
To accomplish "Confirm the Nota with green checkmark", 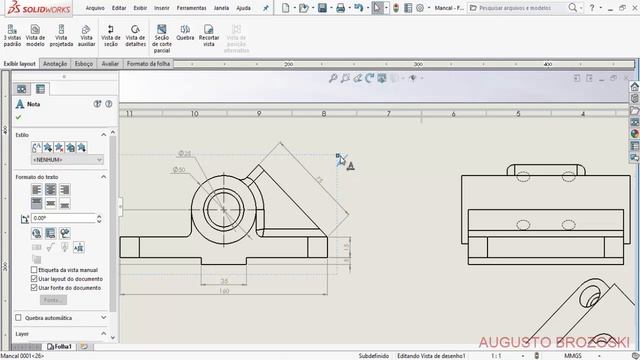I will 18,117.
